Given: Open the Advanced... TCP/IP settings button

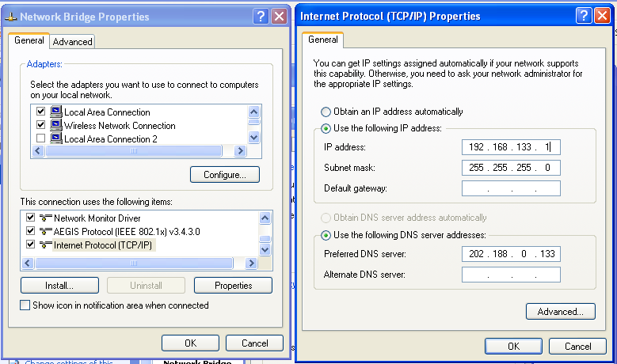Looking at the screenshot, I should [560, 312].
